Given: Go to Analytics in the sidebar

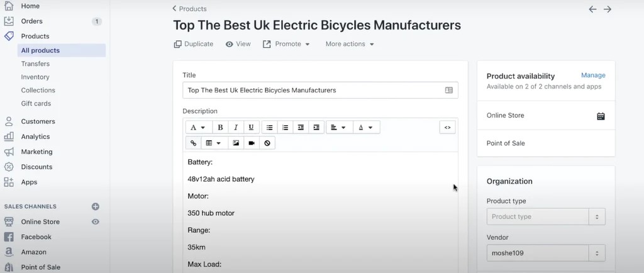Looking at the screenshot, I should click(35, 136).
